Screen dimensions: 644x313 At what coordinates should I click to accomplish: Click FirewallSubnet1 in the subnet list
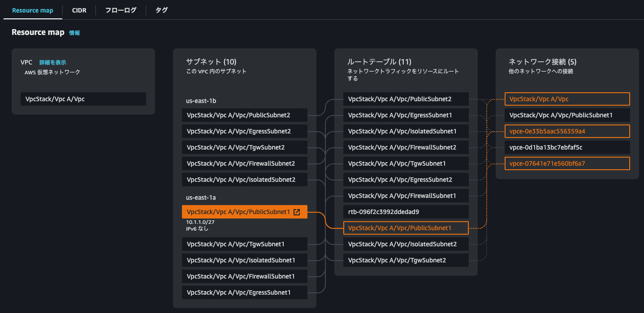pos(244,276)
